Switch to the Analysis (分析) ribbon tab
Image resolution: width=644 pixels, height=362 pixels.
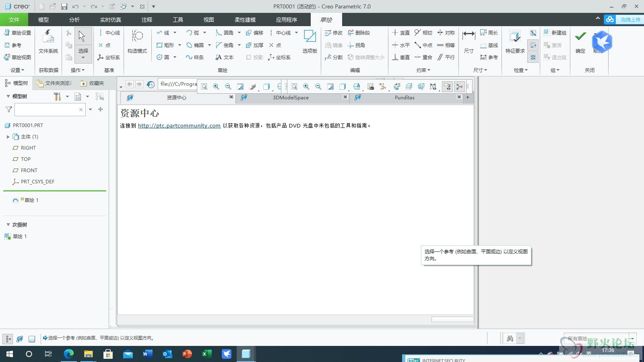coord(74,19)
